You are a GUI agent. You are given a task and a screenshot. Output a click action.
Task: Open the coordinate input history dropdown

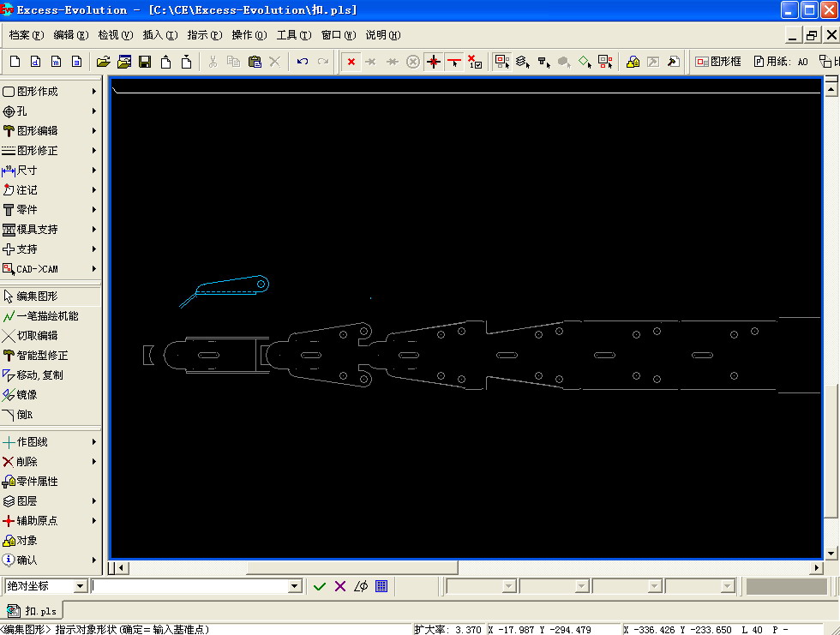click(295, 586)
